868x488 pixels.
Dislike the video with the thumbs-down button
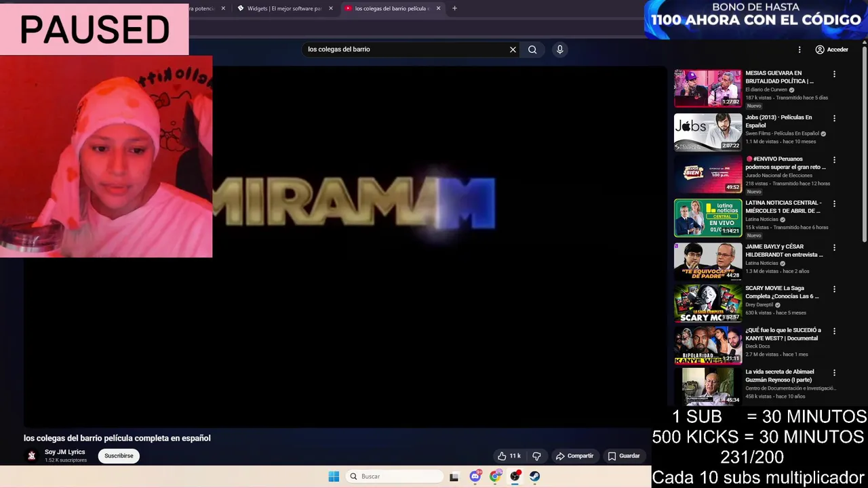click(x=536, y=456)
